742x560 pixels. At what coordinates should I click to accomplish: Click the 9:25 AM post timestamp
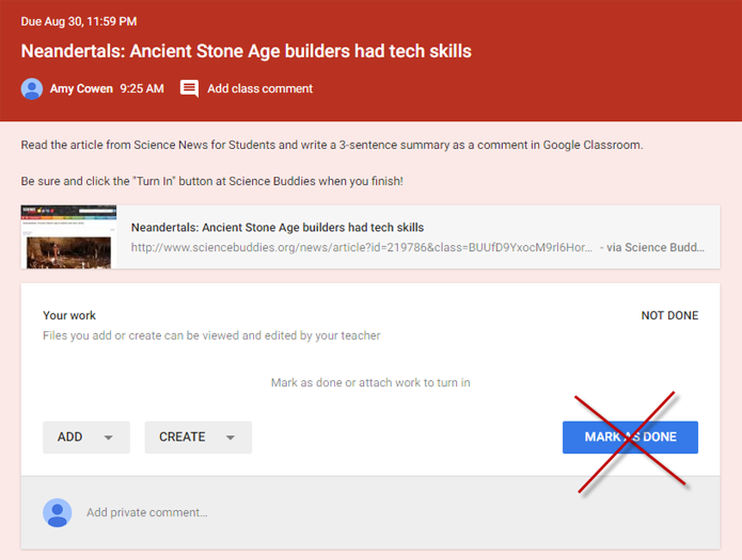(x=142, y=89)
